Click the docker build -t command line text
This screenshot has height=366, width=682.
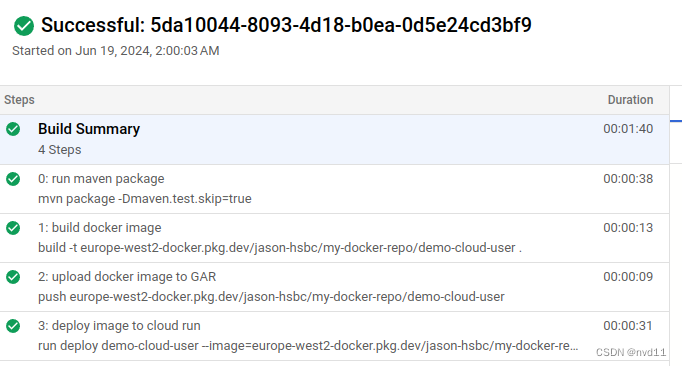280,248
